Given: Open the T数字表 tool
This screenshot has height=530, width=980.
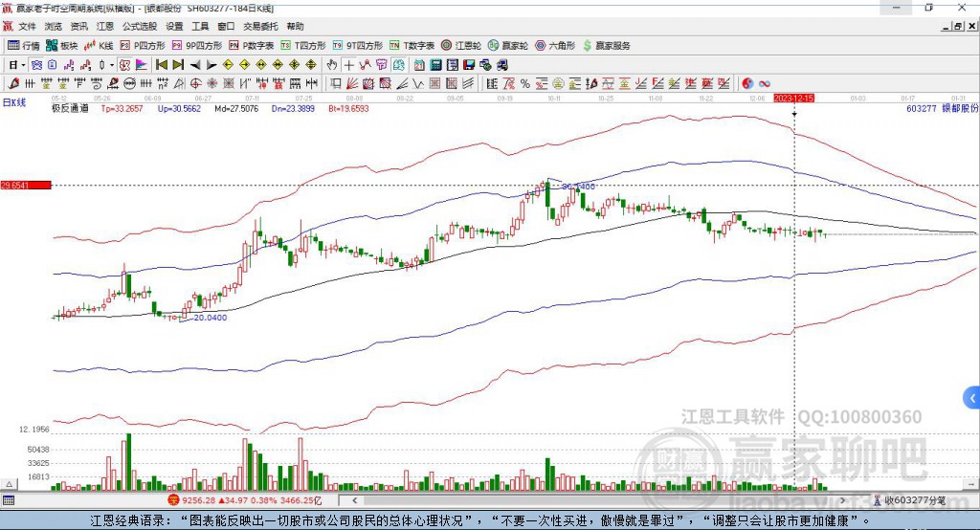Looking at the screenshot, I should coord(412,46).
